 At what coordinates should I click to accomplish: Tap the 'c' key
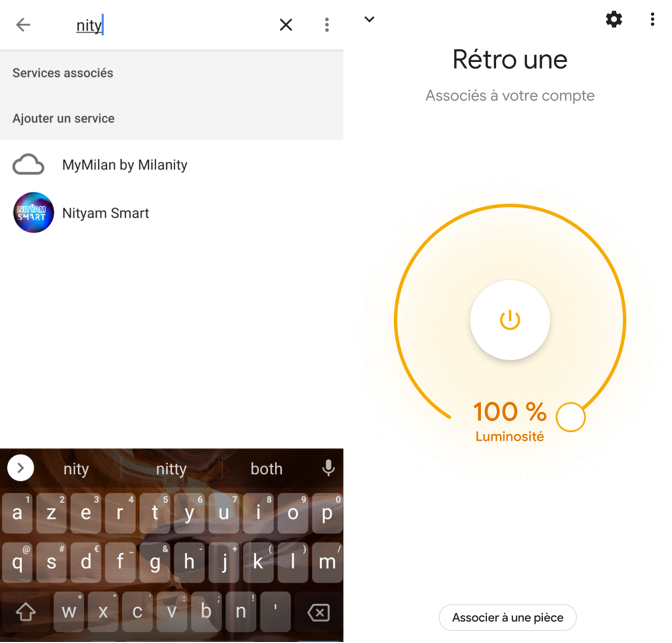pyautogui.click(x=138, y=612)
